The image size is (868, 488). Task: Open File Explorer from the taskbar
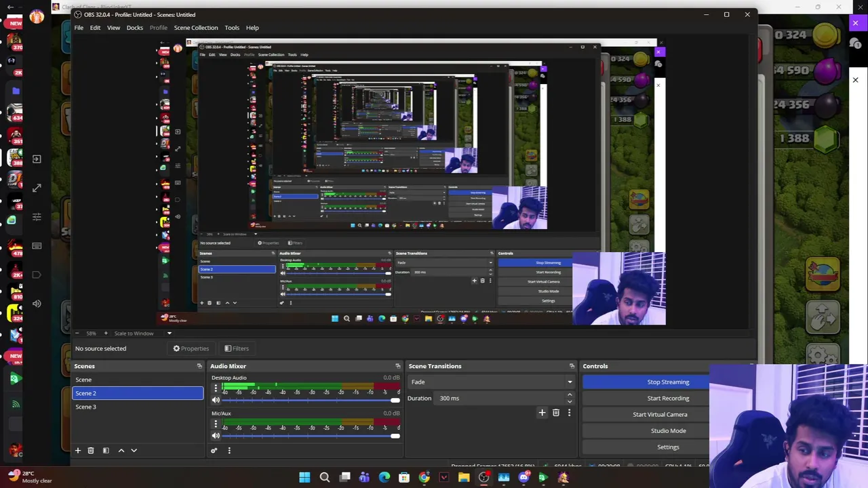pyautogui.click(x=464, y=478)
